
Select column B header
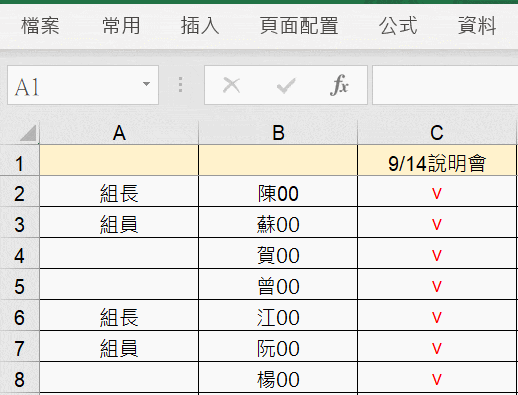click(x=278, y=133)
